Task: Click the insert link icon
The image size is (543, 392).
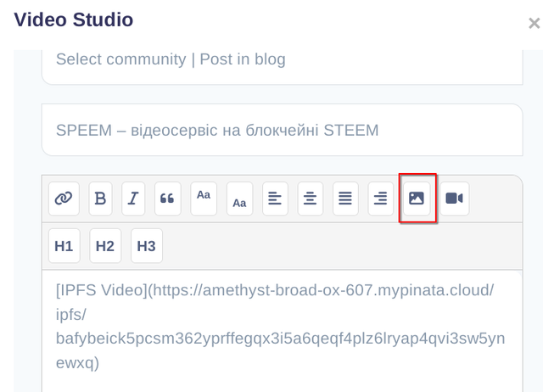Action: pos(64,199)
